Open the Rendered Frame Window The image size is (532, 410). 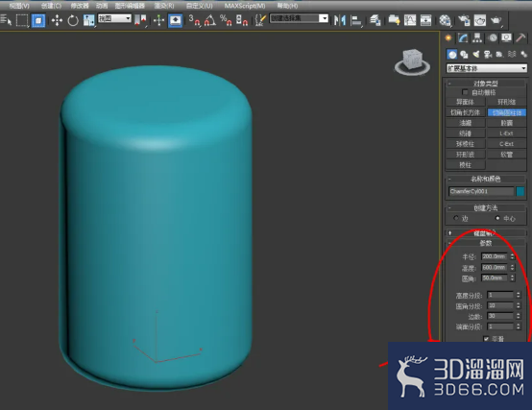click(x=480, y=20)
